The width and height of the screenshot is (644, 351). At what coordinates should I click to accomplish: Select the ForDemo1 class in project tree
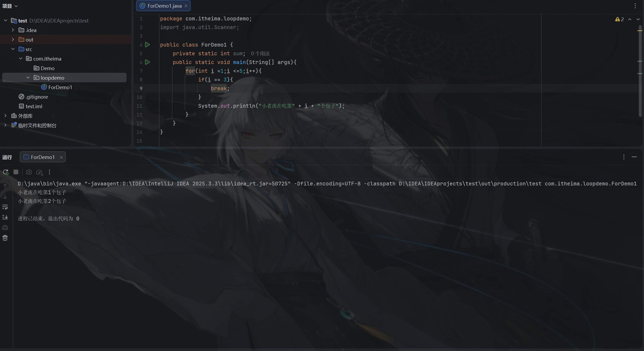coord(57,87)
